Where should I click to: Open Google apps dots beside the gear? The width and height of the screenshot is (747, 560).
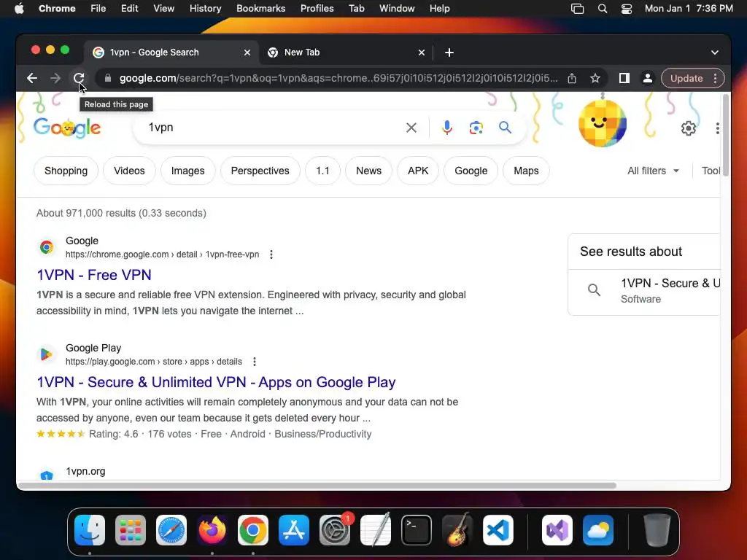click(x=718, y=128)
